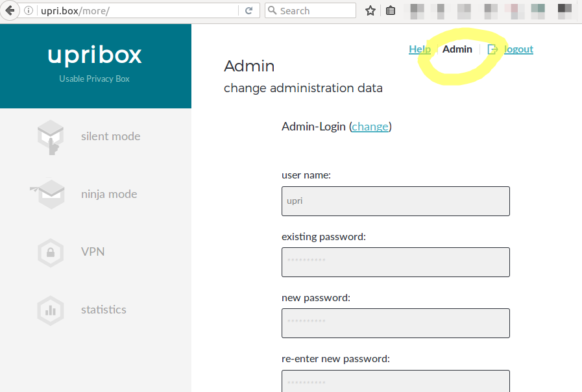Click the browser back arrow button
The width and height of the screenshot is (582, 392).
10,10
